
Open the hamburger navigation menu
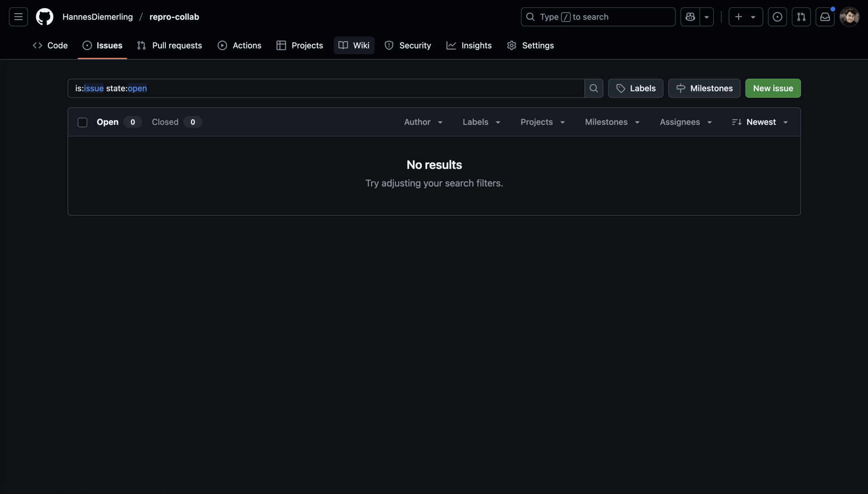click(18, 17)
